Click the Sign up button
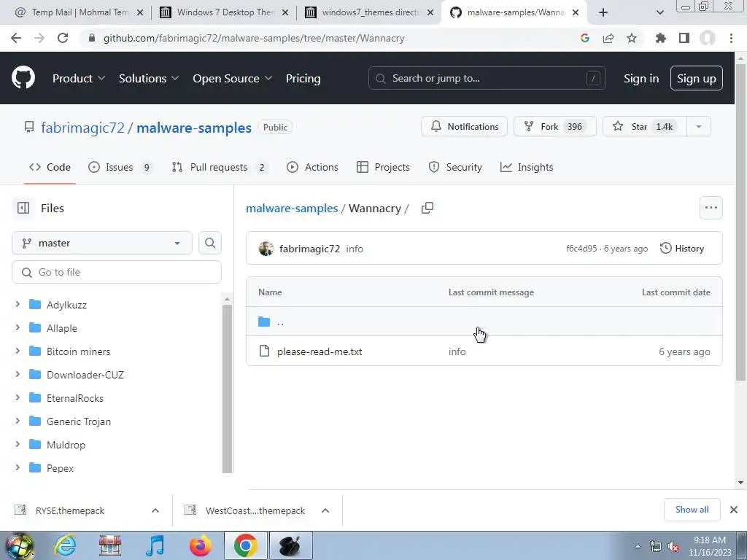Viewport: 747px width, 560px height. [696, 78]
